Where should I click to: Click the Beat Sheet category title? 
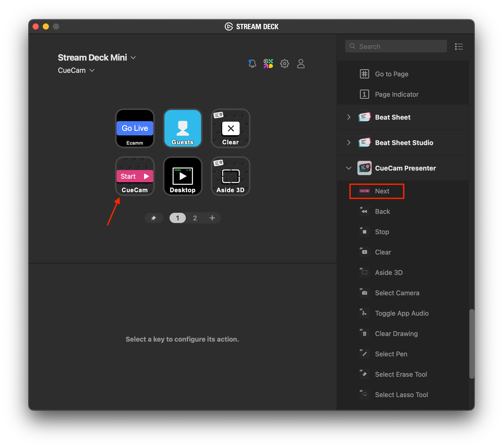pos(393,117)
